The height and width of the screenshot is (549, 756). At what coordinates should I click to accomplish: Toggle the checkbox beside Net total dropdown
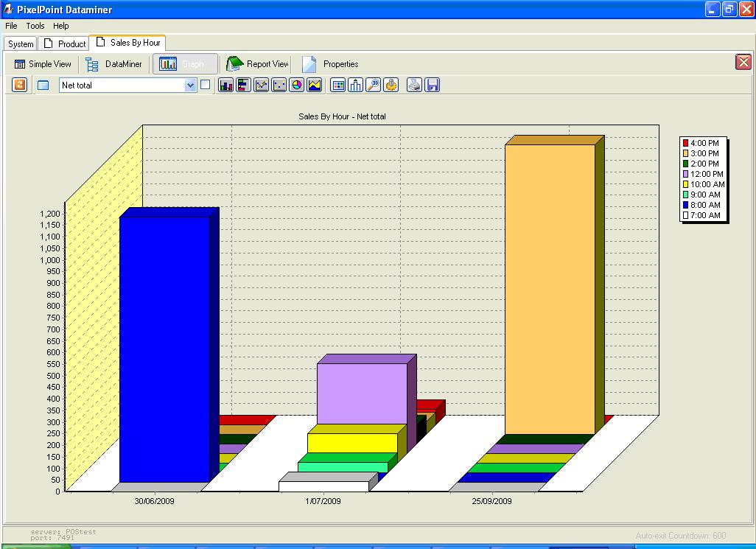point(206,85)
